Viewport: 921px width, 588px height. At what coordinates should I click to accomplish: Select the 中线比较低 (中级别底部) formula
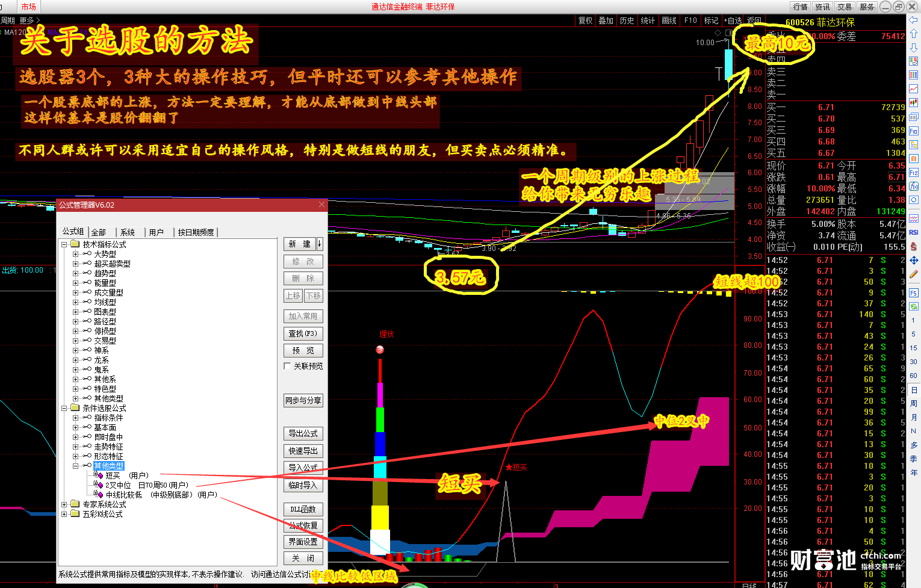(161, 495)
